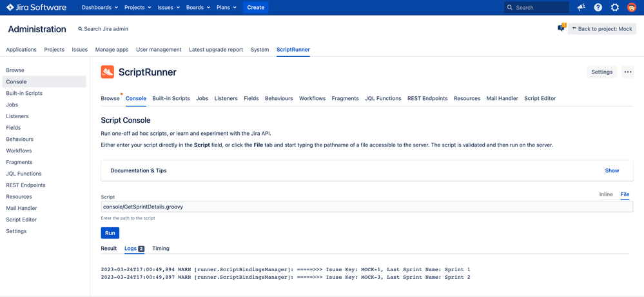Open ScriptRunner Settings button
Viewport: 644px width, 297px height.
pos(601,72)
